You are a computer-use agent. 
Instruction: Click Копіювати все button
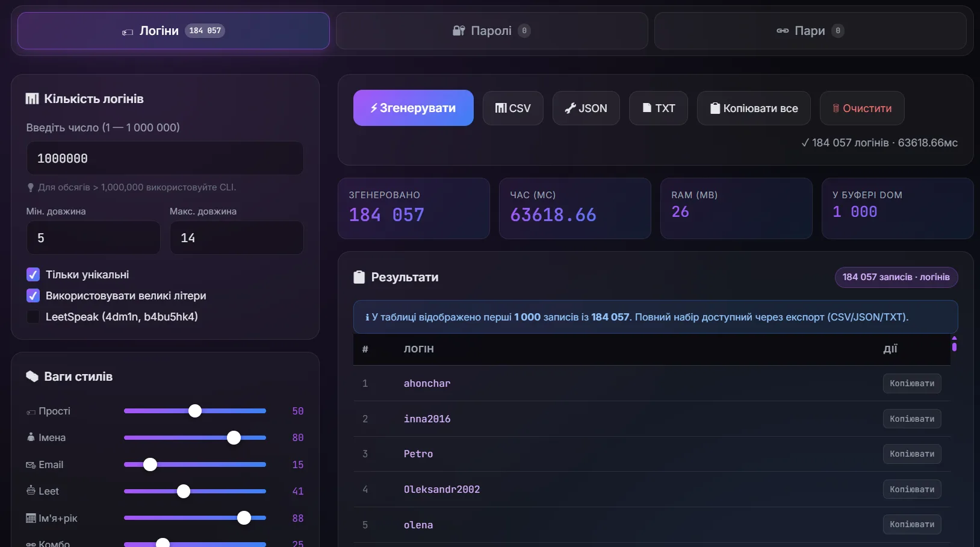pyautogui.click(x=754, y=108)
